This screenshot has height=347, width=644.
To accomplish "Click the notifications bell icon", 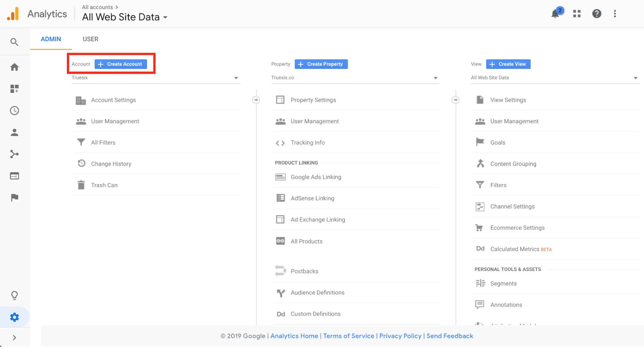I will pos(555,14).
